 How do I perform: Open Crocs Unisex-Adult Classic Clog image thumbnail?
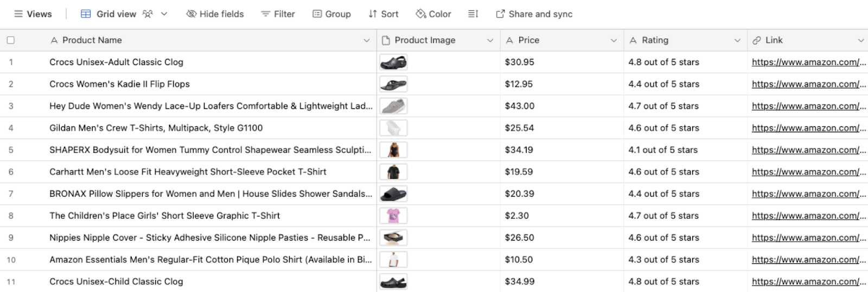click(x=393, y=62)
